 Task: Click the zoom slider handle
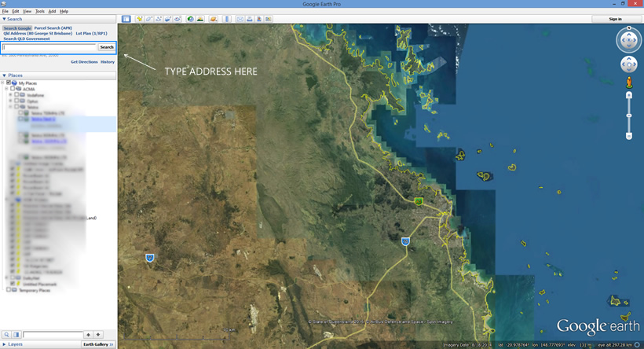coord(629,116)
